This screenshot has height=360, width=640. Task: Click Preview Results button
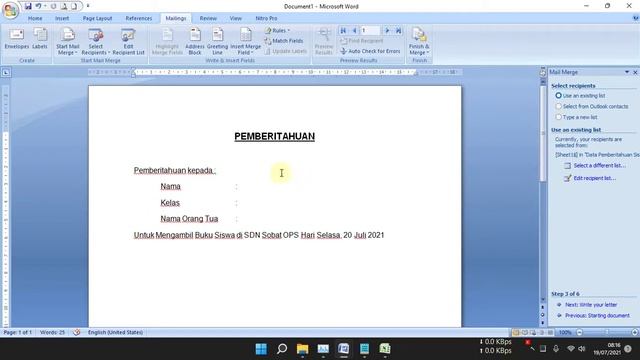pyautogui.click(x=324, y=42)
